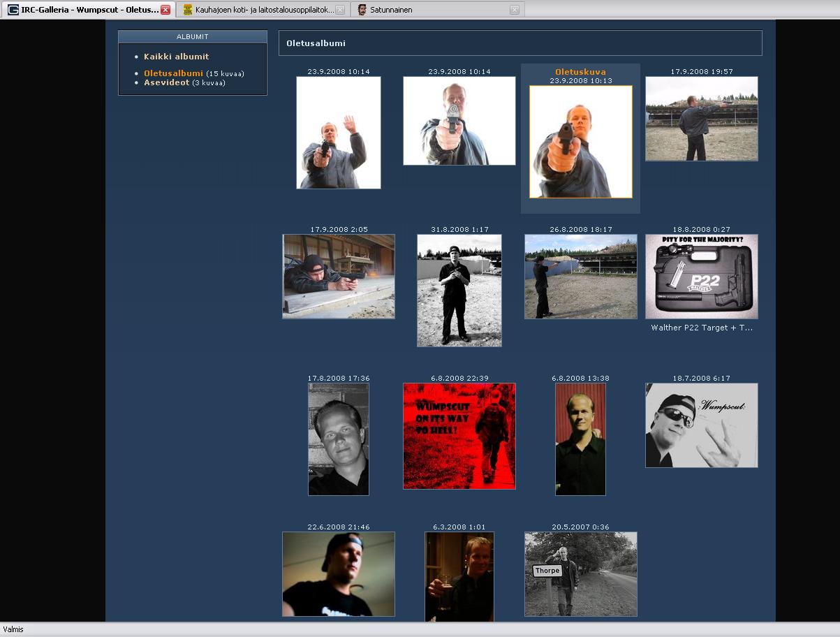Viewport: 840px width, 637px height.
Task: Switch to the Kauhajoen koti- ja laitostalousoppilaitos tab
Action: (263, 10)
